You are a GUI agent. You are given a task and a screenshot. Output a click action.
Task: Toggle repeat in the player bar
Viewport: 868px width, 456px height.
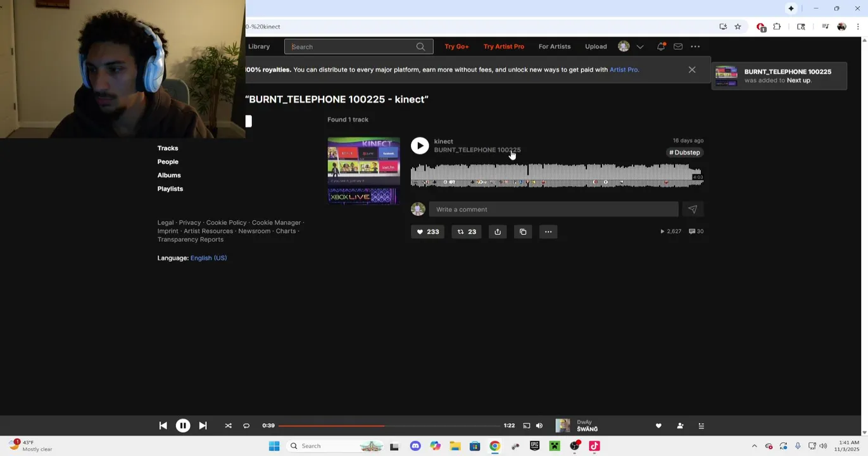tap(246, 426)
